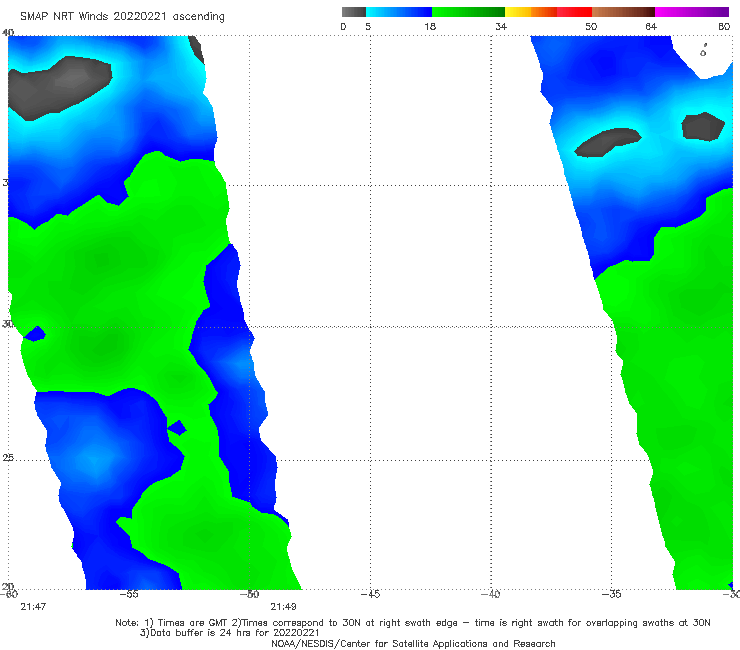Click the large gray low-wind patch at top left

pyautogui.click(x=59, y=88)
